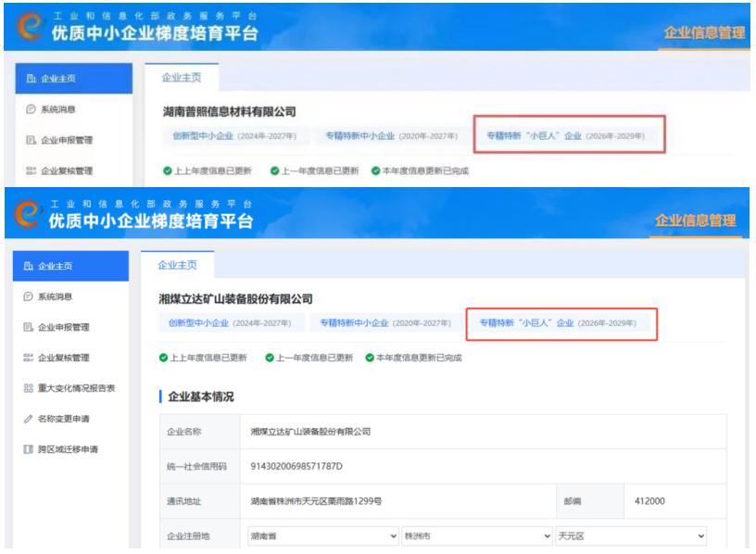
Task: Open 企业复核管理 in the top sidebar
Action: tap(74, 170)
